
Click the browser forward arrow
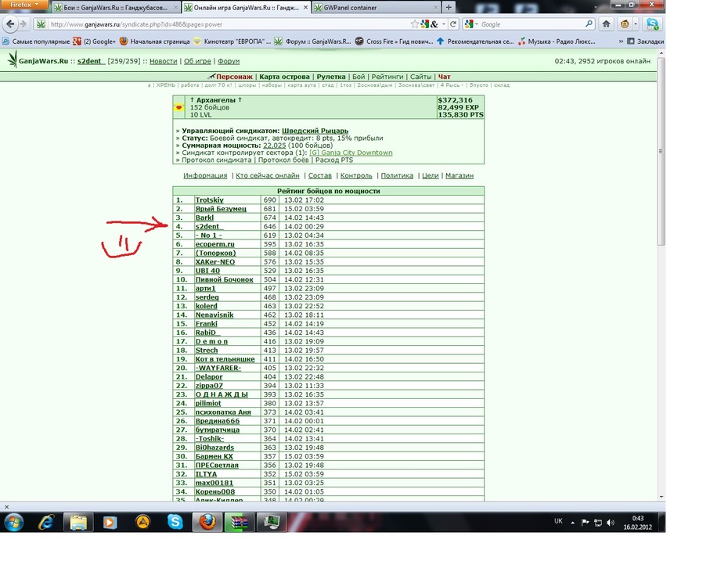[x=23, y=24]
